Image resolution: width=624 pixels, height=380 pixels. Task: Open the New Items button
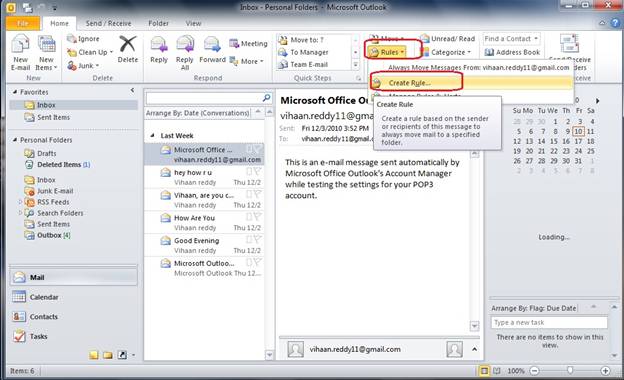pyautogui.click(x=46, y=53)
